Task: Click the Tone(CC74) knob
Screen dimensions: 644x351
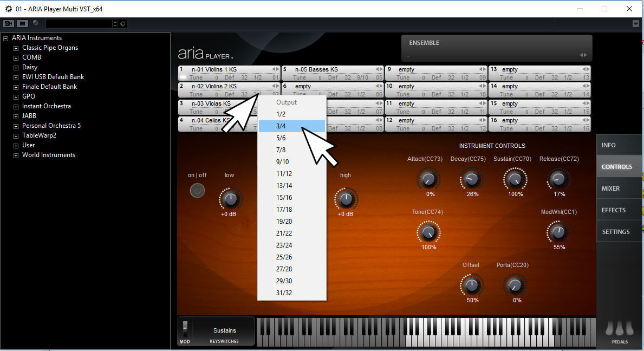Action: click(428, 232)
